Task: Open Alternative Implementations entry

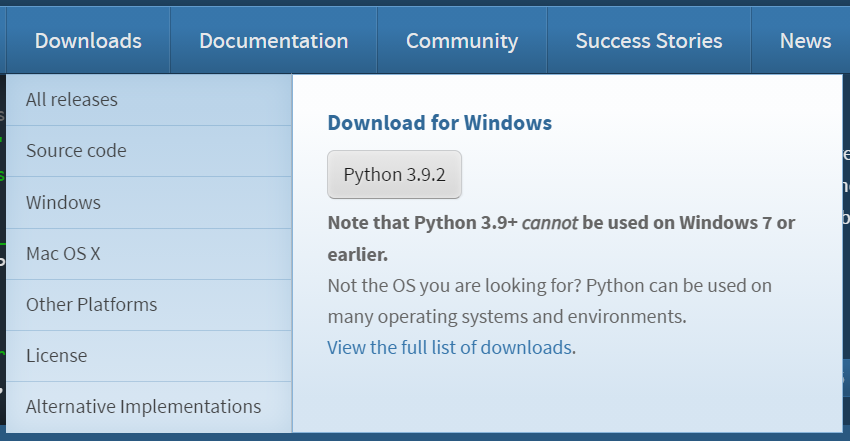Action: [149, 406]
